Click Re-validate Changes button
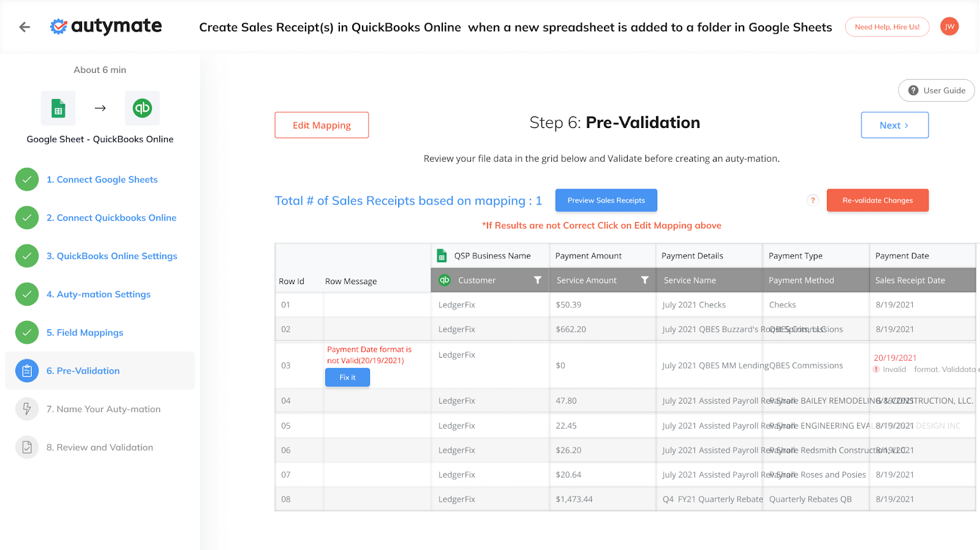 (878, 200)
